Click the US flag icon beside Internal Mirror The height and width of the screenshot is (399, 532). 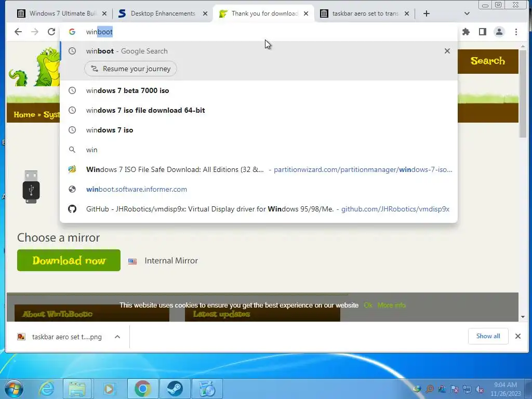pos(132,261)
